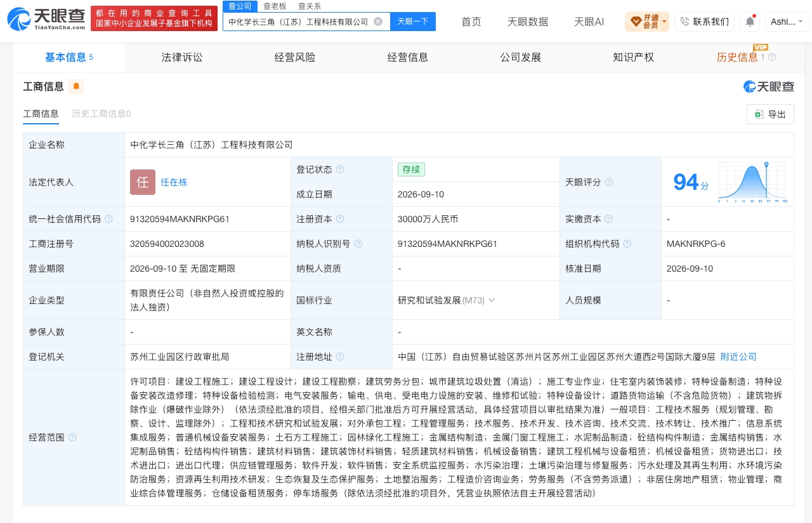Click the organization code MAKNRKPG-6
The width and height of the screenshot is (812, 523).
pos(696,244)
